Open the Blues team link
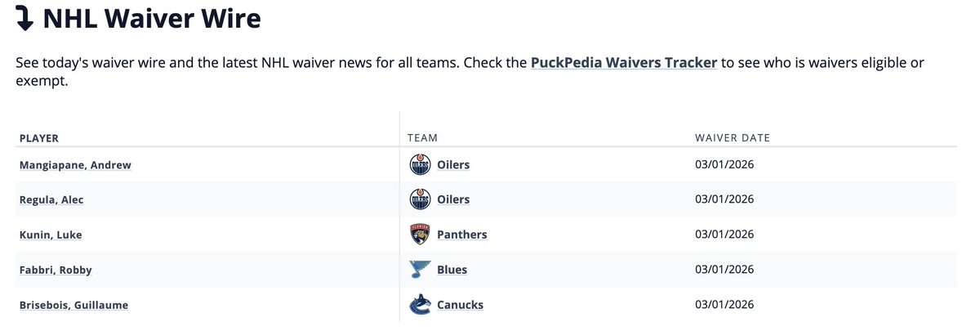980x331 pixels. [452, 270]
